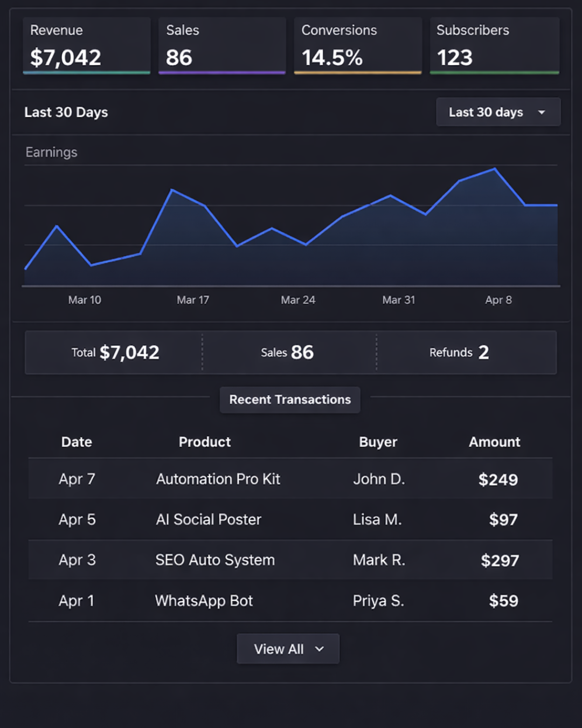
Task: Click the caret arrow in date range selector
Action: (542, 112)
